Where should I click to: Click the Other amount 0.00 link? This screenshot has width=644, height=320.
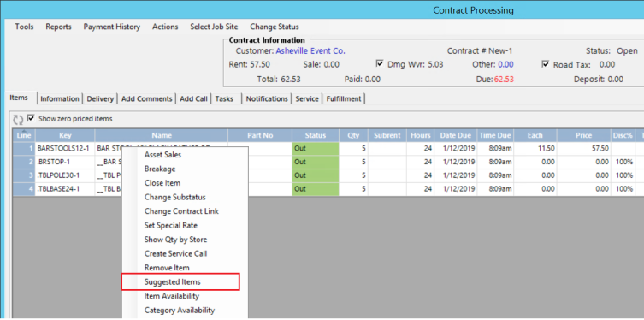click(x=505, y=64)
